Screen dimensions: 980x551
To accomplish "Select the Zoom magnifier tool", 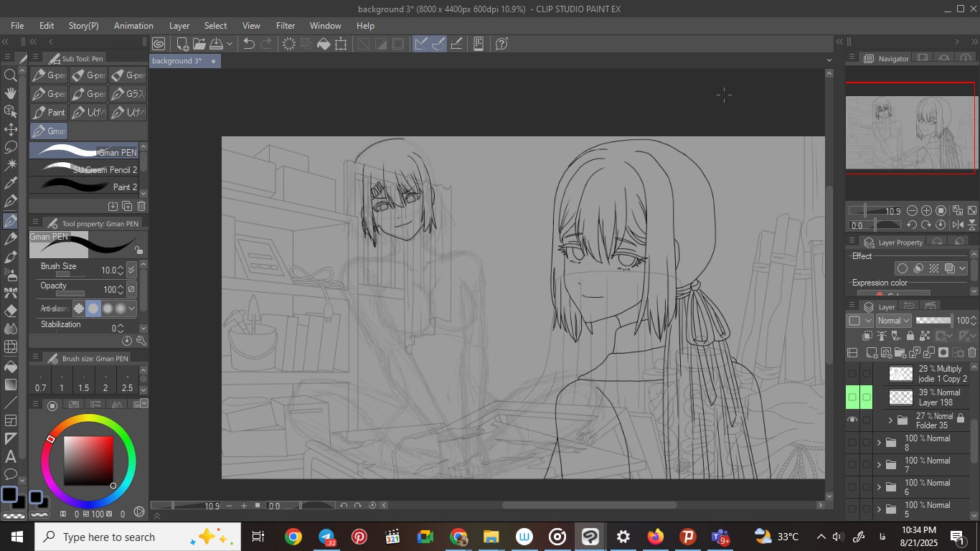I will click(x=11, y=75).
